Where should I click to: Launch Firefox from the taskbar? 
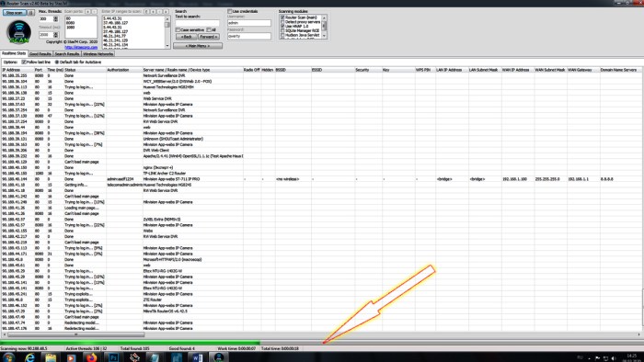tap(91, 357)
